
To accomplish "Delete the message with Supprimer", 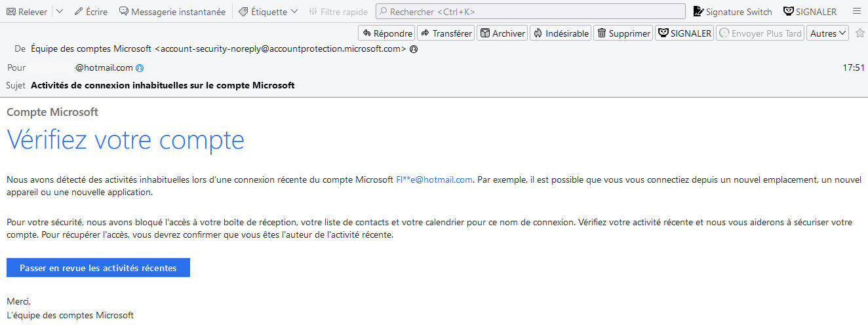I will 623,33.
